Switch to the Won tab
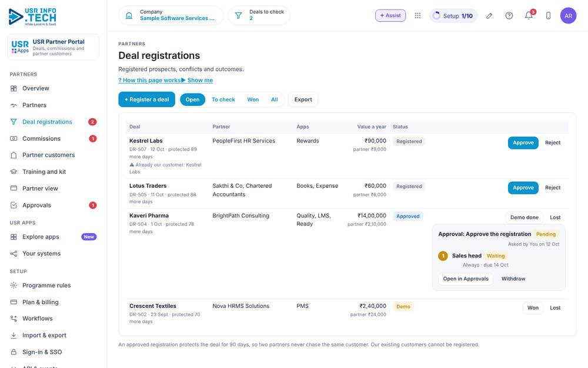Image resolution: width=588 pixels, height=368 pixels. (253, 100)
